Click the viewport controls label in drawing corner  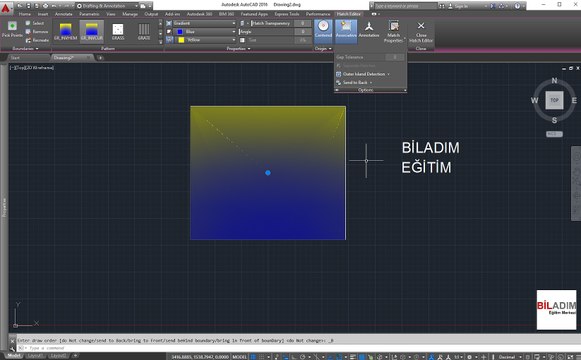click(32, 68)
